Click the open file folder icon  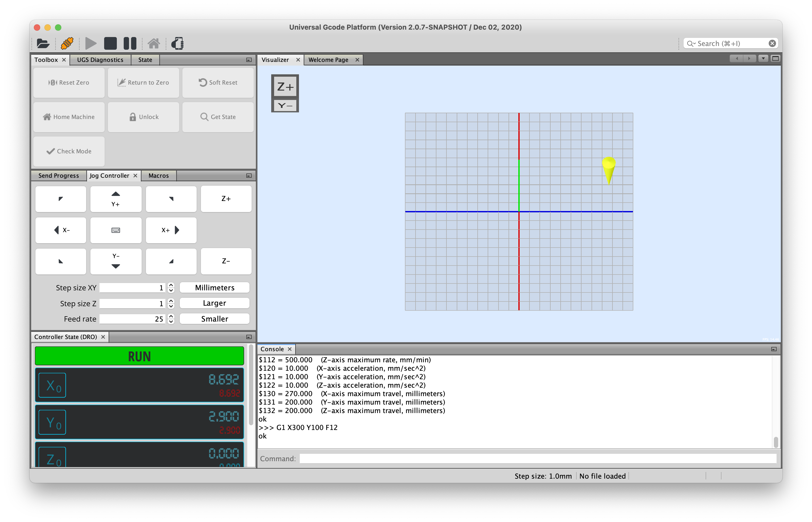click(x=43, y=43)
